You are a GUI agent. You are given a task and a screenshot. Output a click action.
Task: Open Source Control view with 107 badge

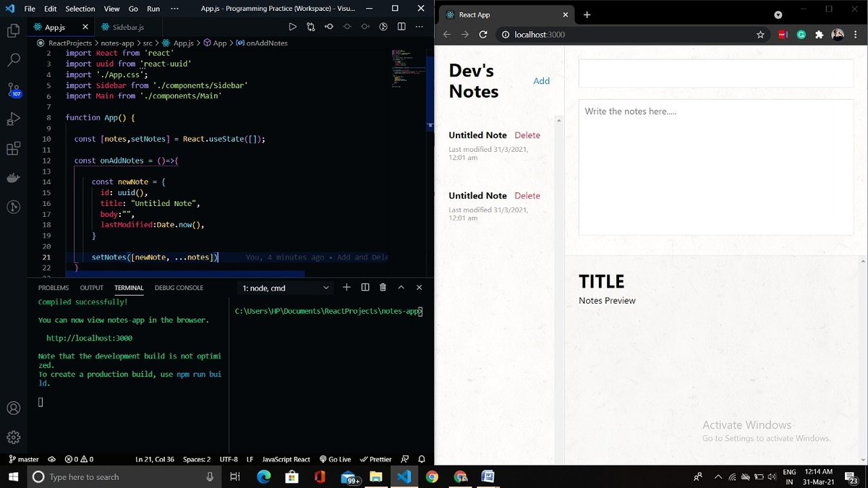(13, 90)
